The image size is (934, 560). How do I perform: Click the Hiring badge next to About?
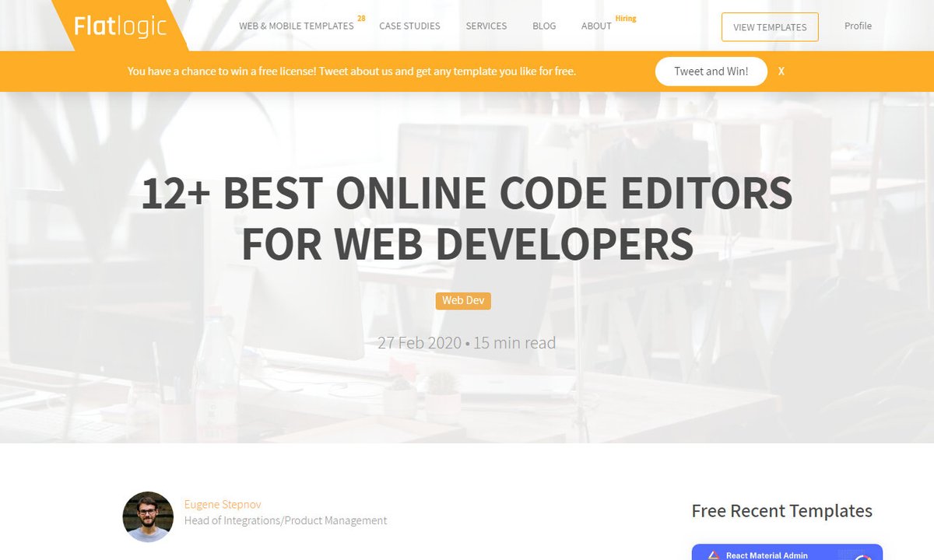pyautogui.click(x=626, y=18)
